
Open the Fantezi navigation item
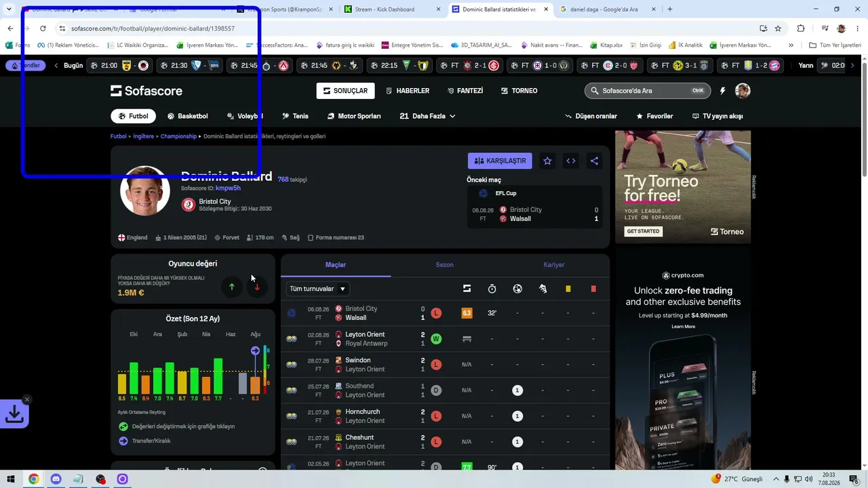pyautogui.click(x=465, y=91)
